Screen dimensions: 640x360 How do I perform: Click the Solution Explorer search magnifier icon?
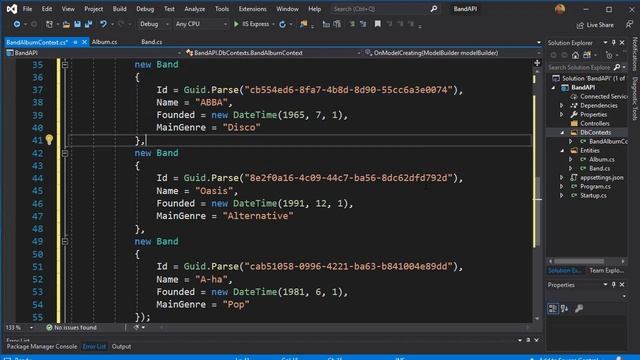click(617, 67)
